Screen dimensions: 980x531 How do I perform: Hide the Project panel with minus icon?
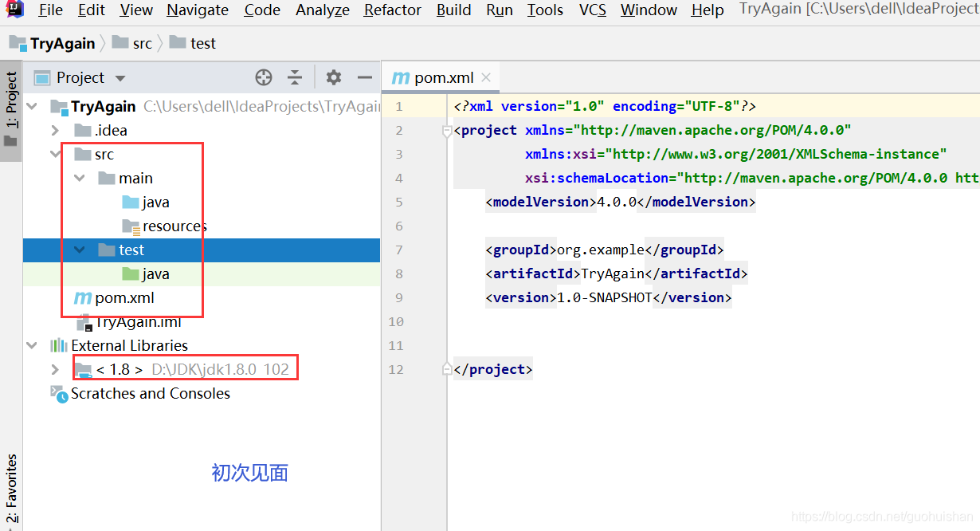click(365, 77)
